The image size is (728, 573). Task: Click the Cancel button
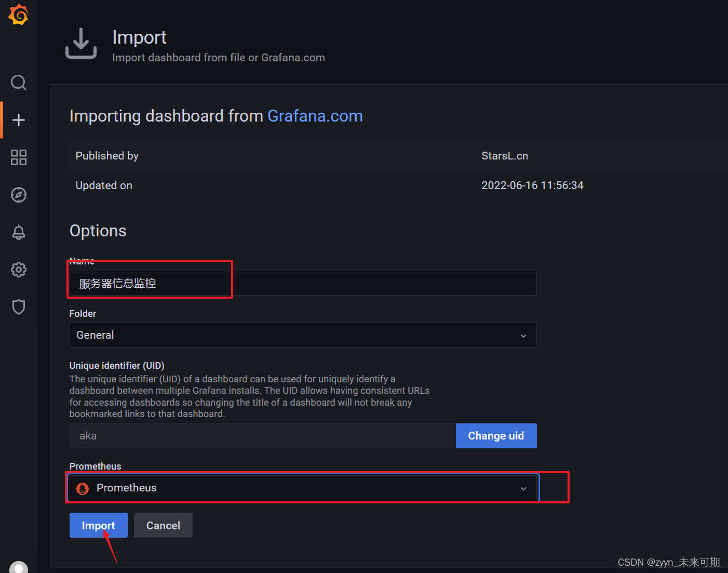point(163,525)
